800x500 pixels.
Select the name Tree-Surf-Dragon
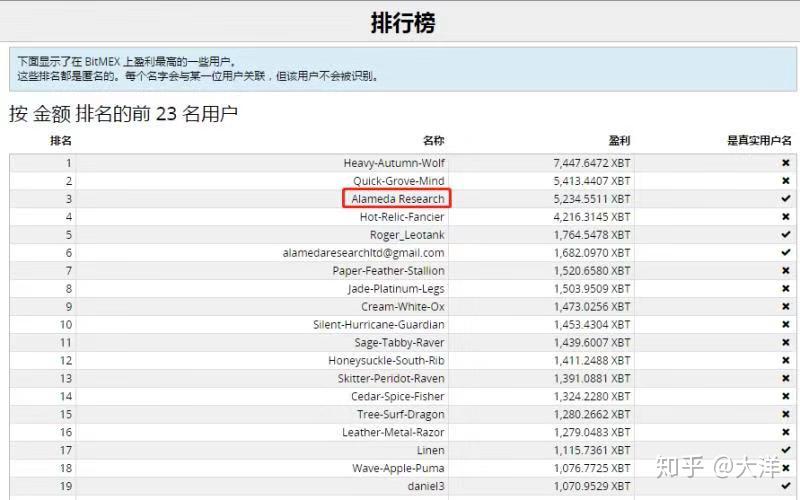pos(401,414)
